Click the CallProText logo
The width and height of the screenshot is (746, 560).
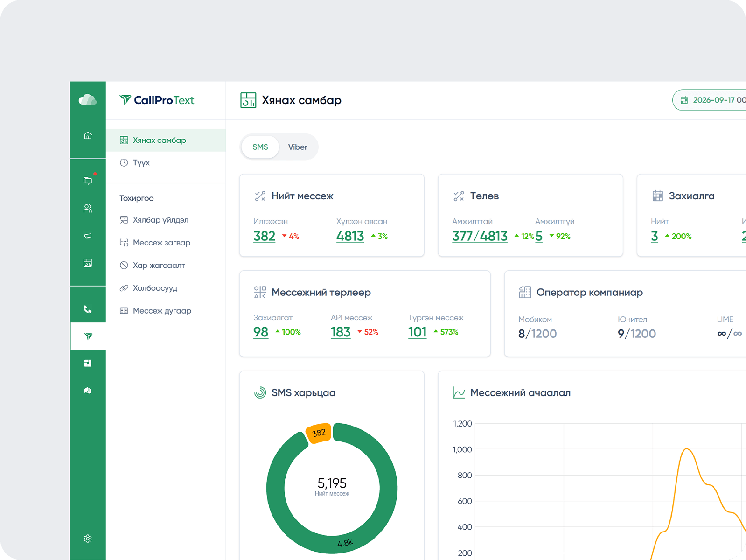(157, 100)
